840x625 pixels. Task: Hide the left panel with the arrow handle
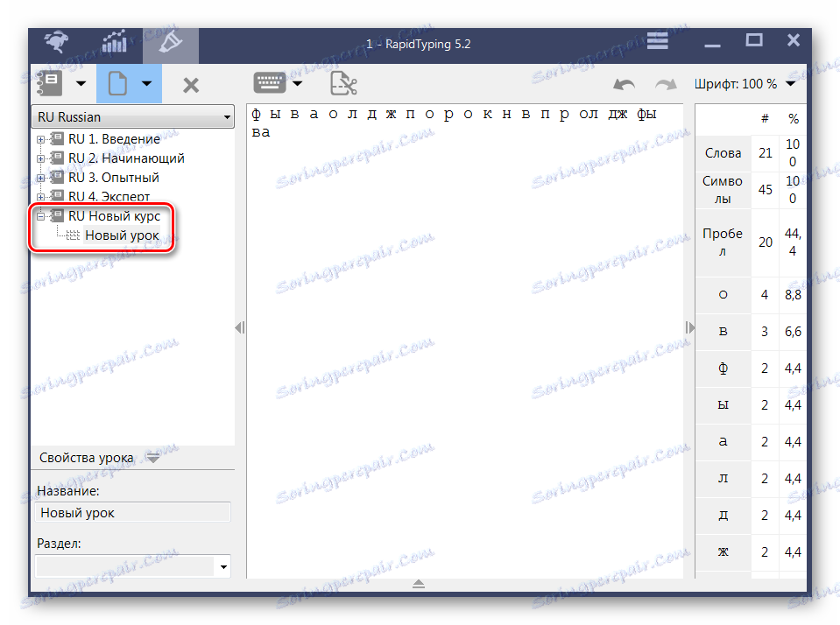240,327
